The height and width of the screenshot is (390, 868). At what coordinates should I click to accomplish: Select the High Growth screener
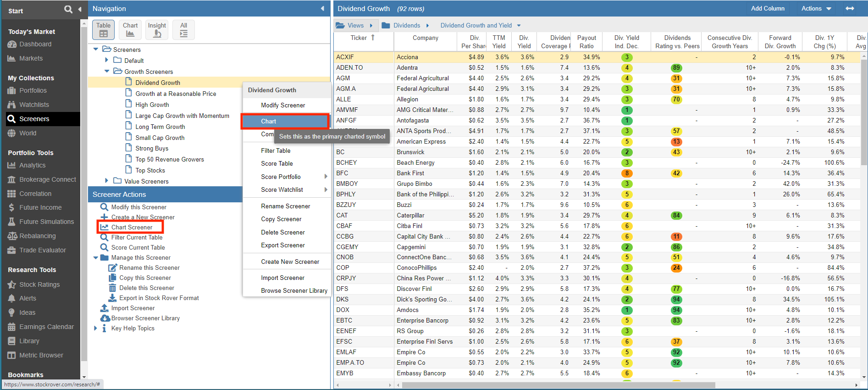click(x=152, y=105)
